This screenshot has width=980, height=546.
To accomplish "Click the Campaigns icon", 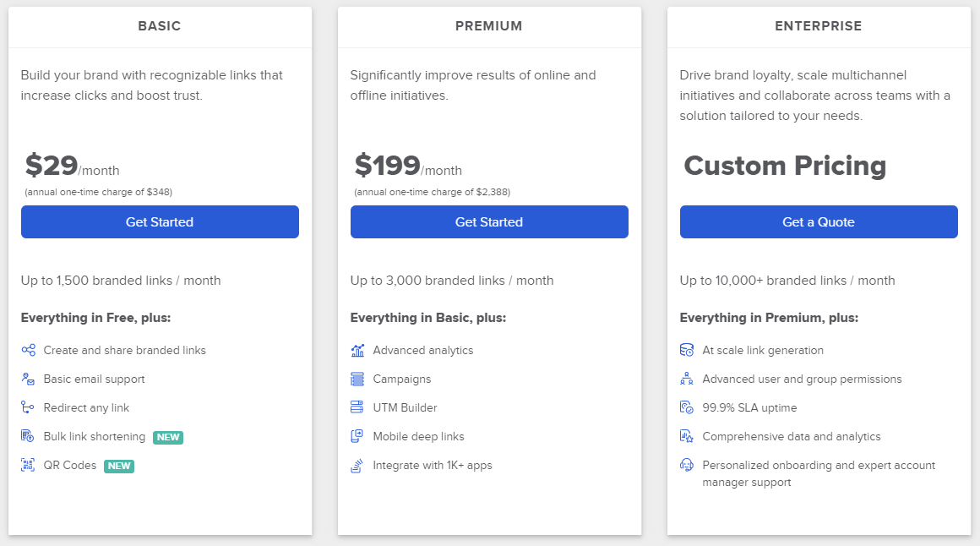I will click(357, 379).
